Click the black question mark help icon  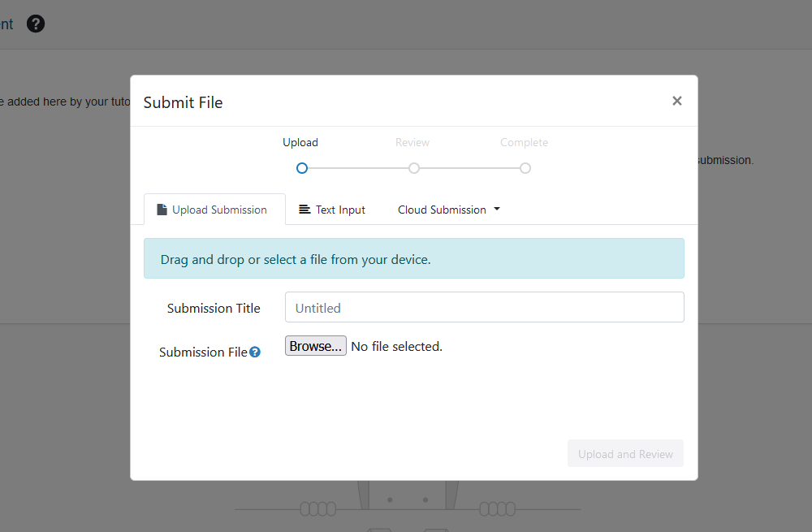(x=36, y=24)
